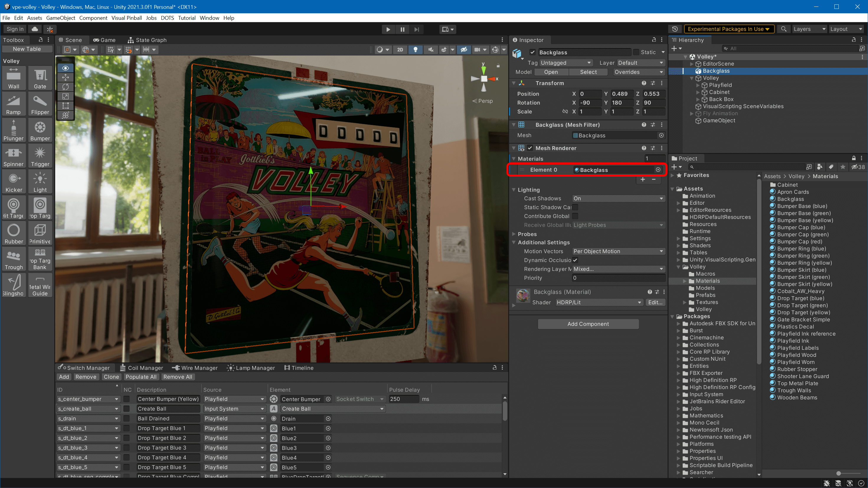Add a Trough from the Toolbox
868x488 pixels.
[x=14, y=259]
